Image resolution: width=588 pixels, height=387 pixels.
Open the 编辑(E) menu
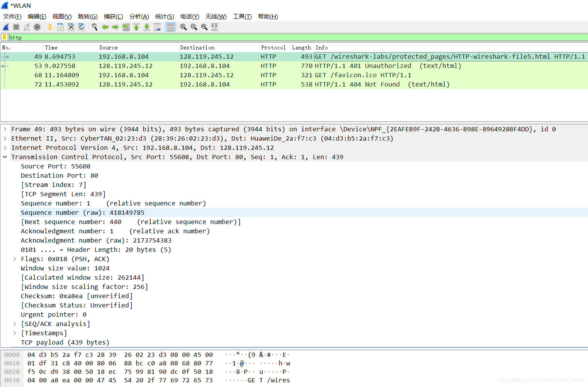37,17
